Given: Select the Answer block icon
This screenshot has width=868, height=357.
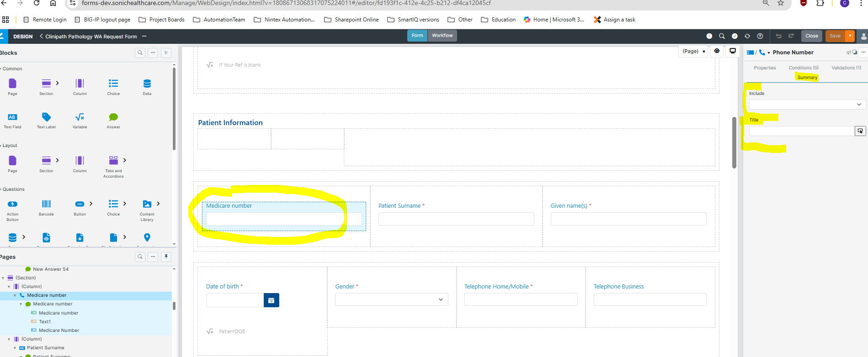Looking at the screenshot, I should [113, 117].
